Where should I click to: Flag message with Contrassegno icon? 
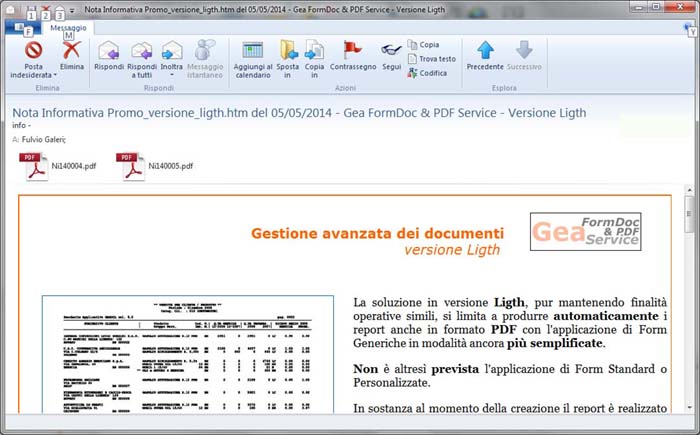352,50
